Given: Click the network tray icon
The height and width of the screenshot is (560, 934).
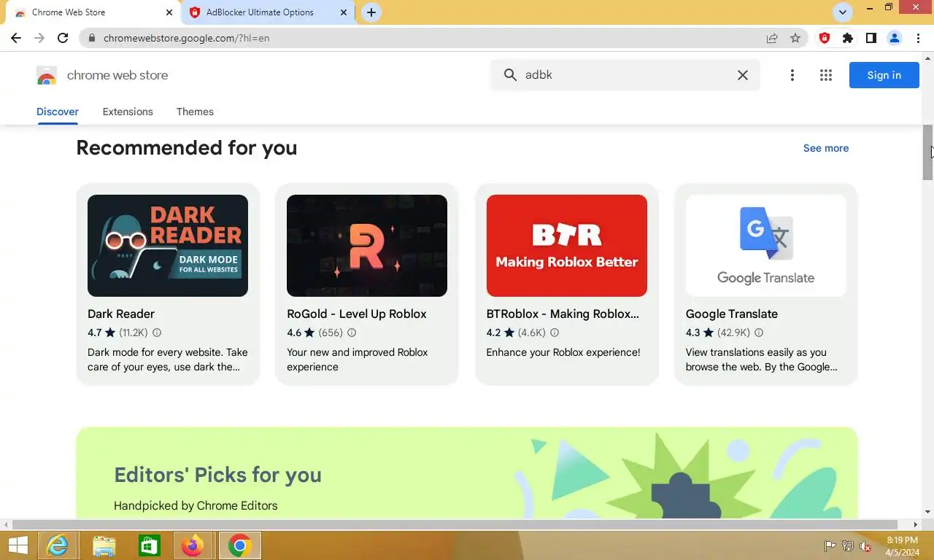Looking at the screenshot, I should 848,546.
